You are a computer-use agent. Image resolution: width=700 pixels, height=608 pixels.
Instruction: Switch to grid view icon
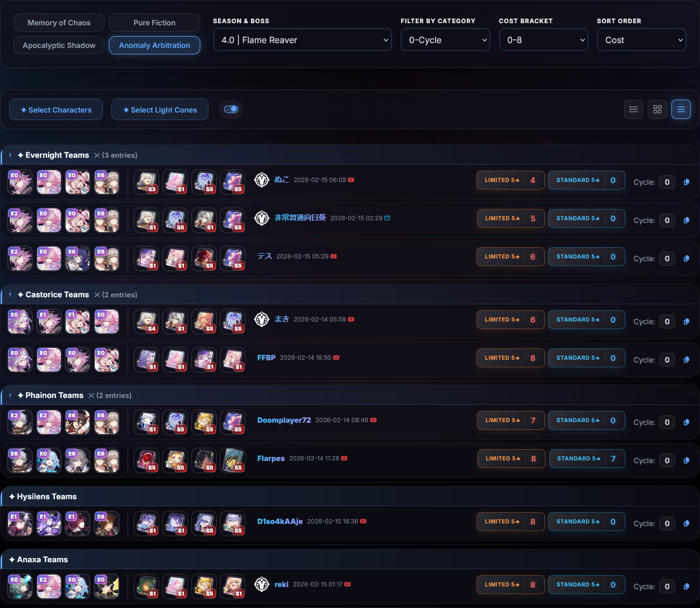point(657,109)
